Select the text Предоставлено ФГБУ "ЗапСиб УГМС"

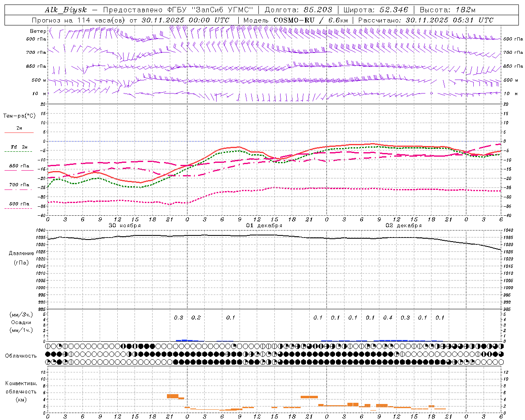(178, 10)
